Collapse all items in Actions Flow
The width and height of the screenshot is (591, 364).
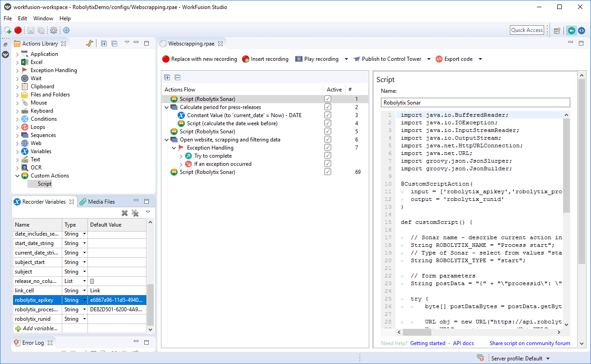[177, 77]
